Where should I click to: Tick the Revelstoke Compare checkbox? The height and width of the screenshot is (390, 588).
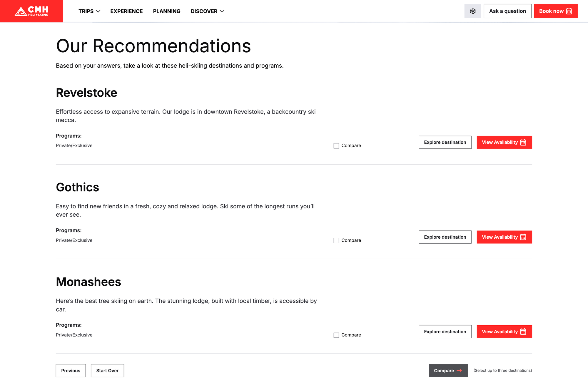coord(336,146)
